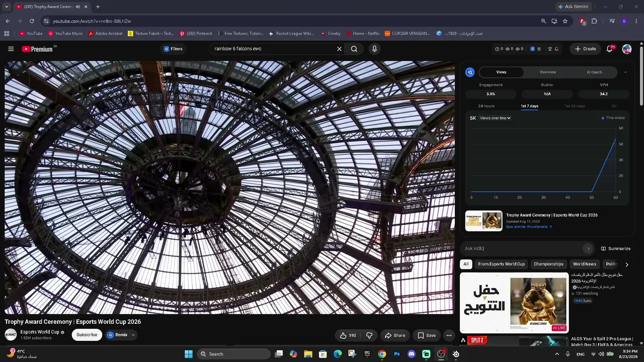Start voice search with the microphone

374,49
